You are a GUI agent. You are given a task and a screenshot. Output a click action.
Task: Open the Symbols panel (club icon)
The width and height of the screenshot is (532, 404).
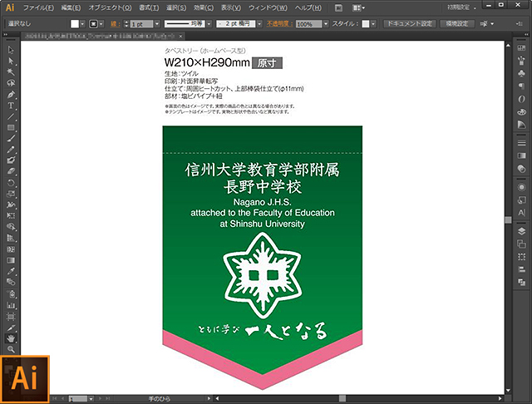pyautogui.click(x=521, y=73)
